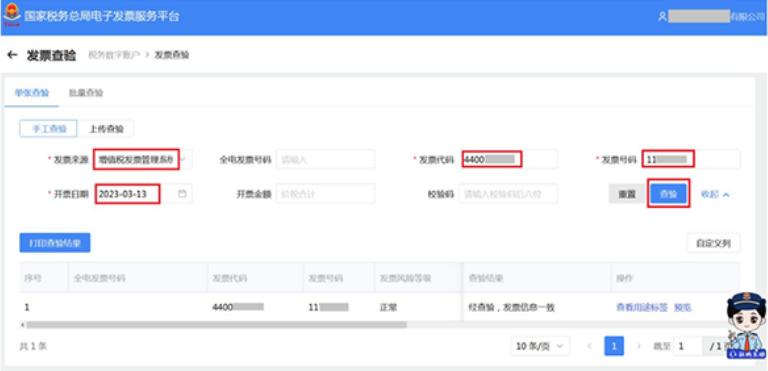Viewport: 768px width, 371px height.
Task: Click the 序号 column header
Action: coord(33,278)
